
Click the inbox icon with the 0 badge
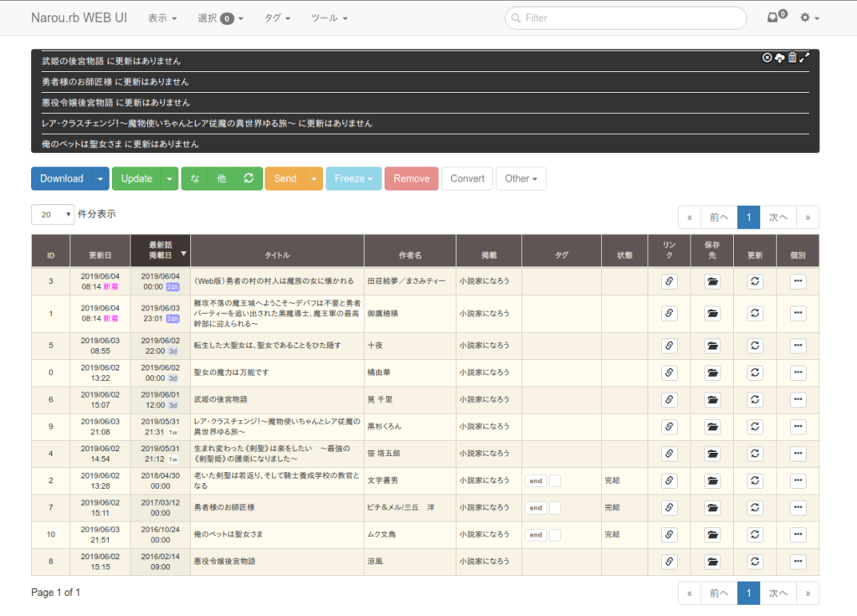pyautogui.click(x=772, y=18)
